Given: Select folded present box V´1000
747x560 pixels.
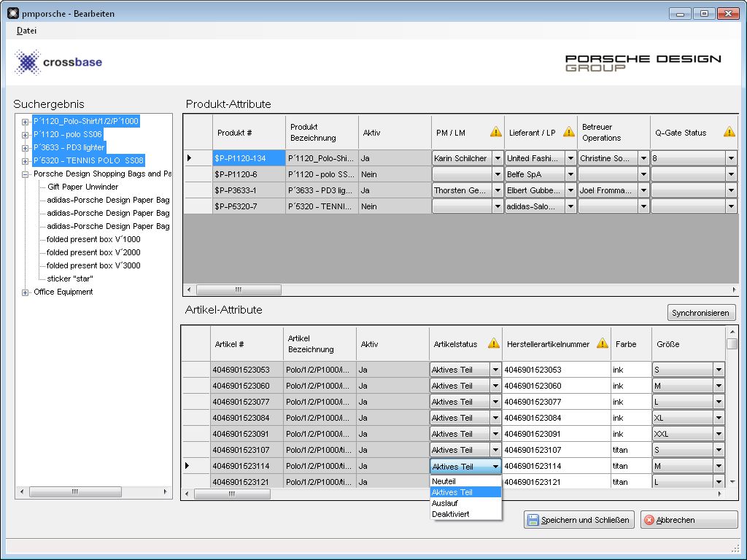Looking at the screenshot, I should 93,239.
